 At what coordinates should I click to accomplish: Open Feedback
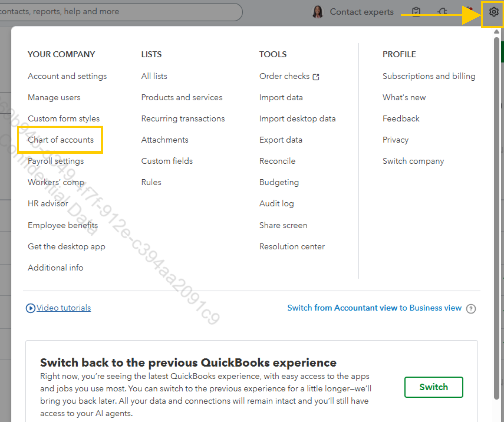pyautogui.click(x=401, y=119)
